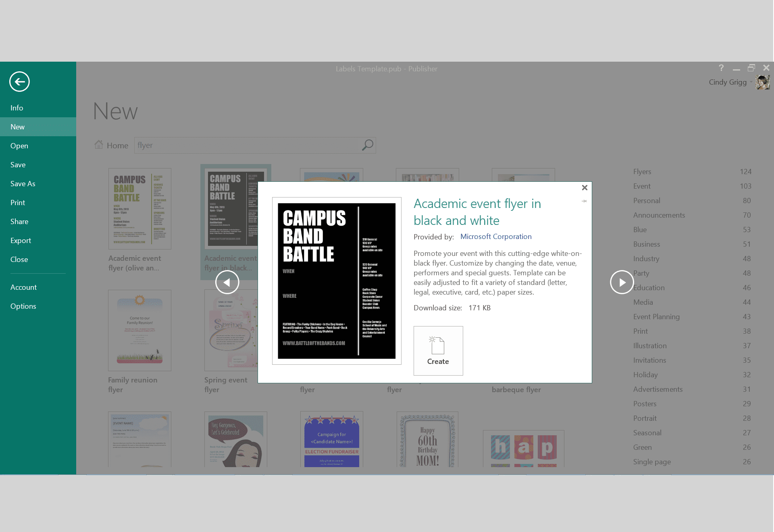The height and width of the screenshot is (532, 774).
Task: Expand the Education category filter
Action: coord(649,287)
